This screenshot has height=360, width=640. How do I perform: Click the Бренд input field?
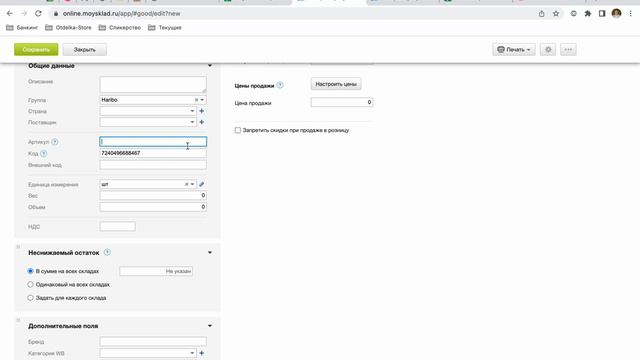click(x=153, y=342)
